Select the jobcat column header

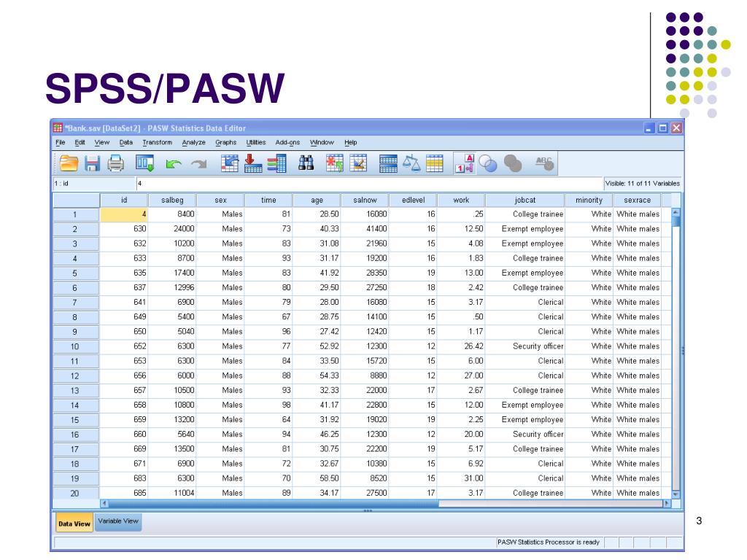(x=525, y=200)
